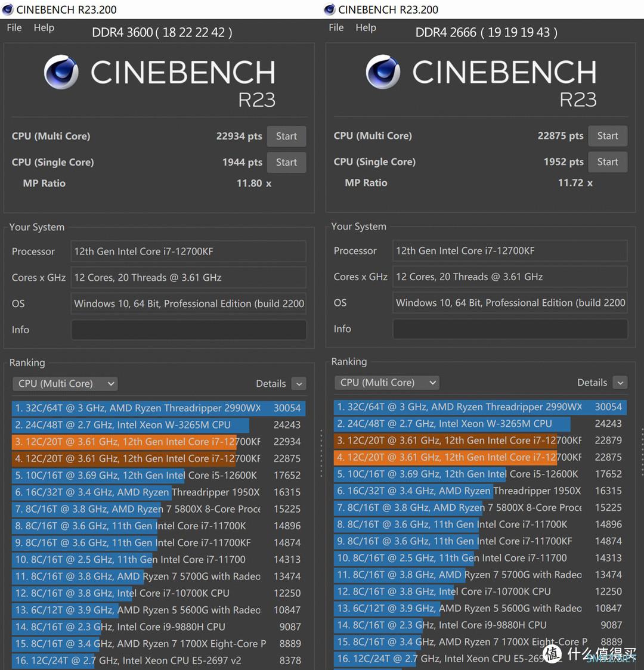Select Xeon W-3265M ranking row in left window

coord(159,425)
